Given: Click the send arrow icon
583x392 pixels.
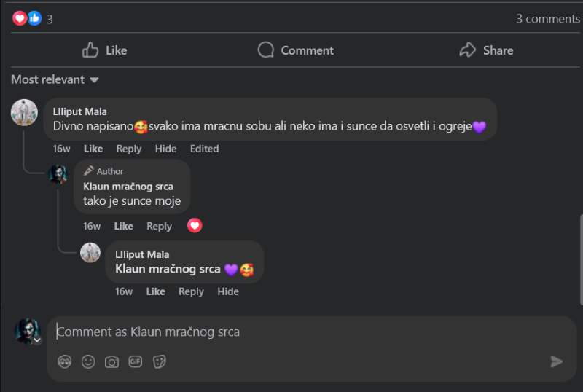Looking at the screenshot, I should click(556, 361).
